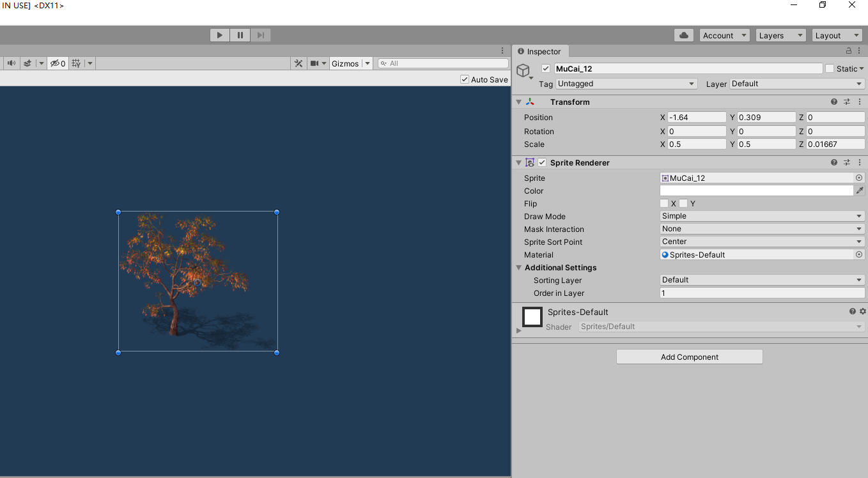Viewport: 868px width, 478px height.
Task: Select the Order in Layer input field
Action: 762,293
